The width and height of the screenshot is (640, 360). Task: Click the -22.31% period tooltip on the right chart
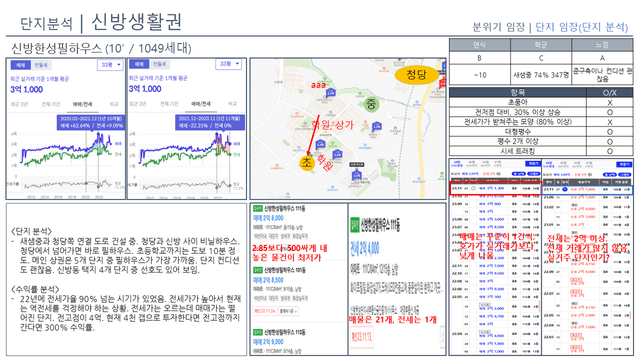pyautogui.click(x=210, y=122)
